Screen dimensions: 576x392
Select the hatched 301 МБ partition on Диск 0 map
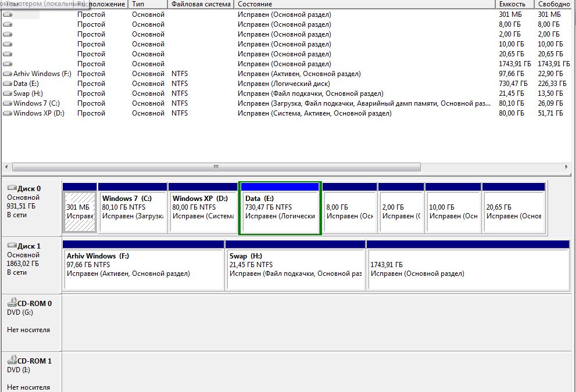tap(80, 208)
